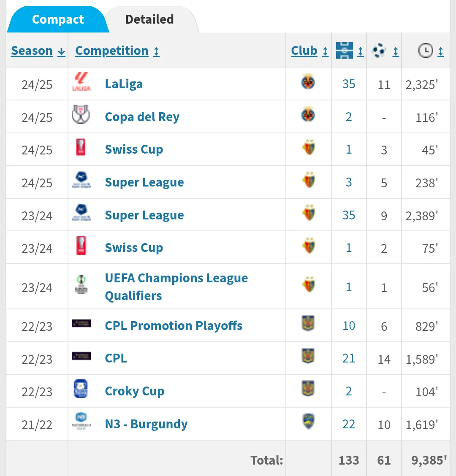The image size is (456, 476).
Task: Click the UEFA Champions League Qualifiers logo
Action: 81,285
